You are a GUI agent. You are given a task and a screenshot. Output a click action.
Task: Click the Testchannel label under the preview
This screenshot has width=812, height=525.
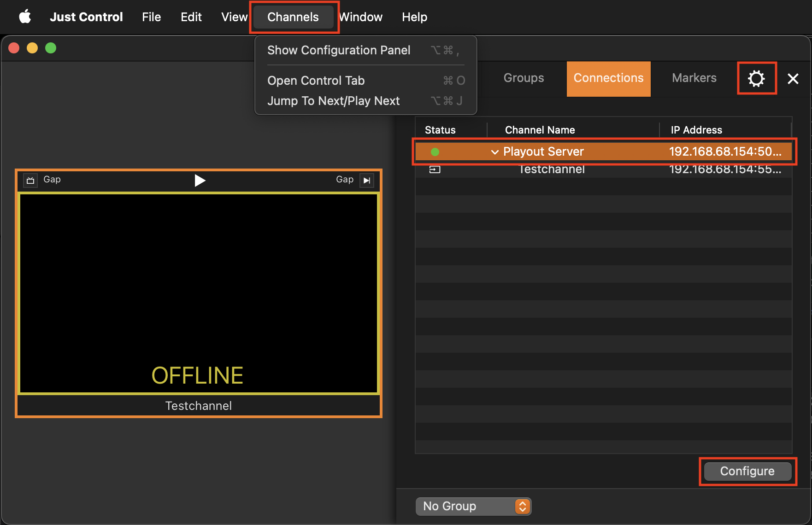tap(199, 406)
